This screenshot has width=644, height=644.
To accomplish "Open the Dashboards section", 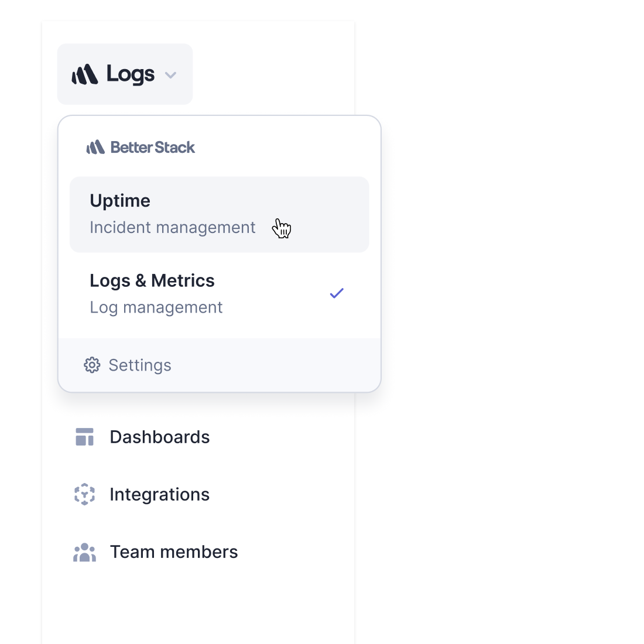I will click(159, 437).
